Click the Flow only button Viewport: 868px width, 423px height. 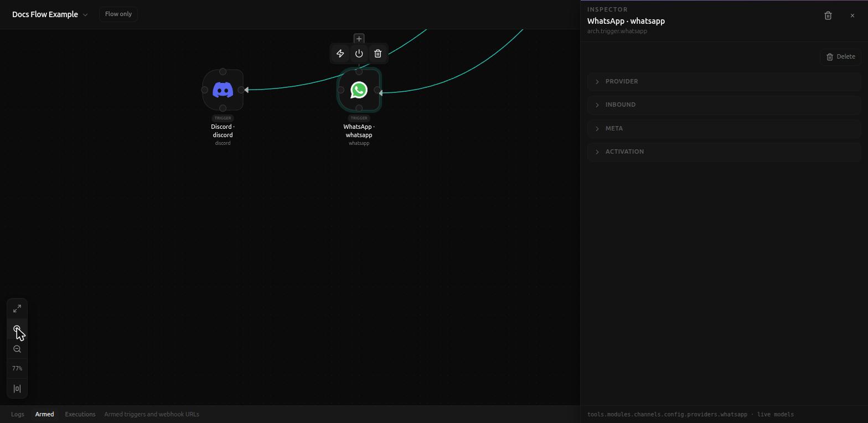click(118, 14)
